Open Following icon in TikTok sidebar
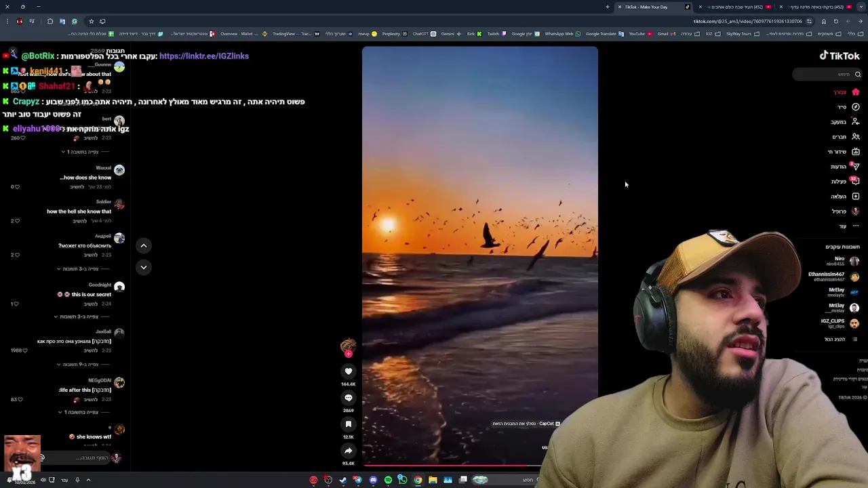The width and height of the screenshot is (868, 488). click(856, 122)
